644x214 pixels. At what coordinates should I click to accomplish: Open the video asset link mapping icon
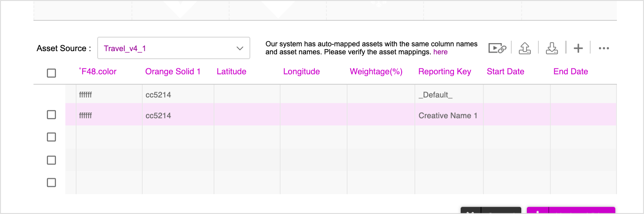[x=497, y=48]
